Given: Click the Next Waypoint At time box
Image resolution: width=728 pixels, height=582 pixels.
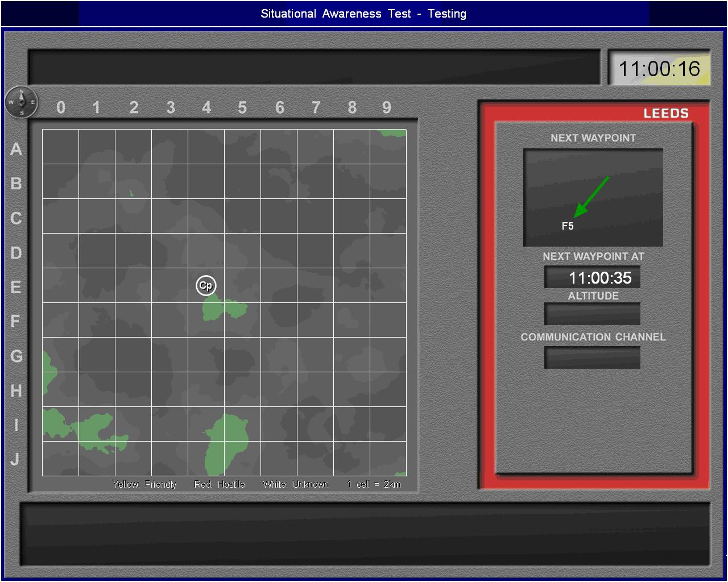Looking at the screenshot, I should point(592,278).
